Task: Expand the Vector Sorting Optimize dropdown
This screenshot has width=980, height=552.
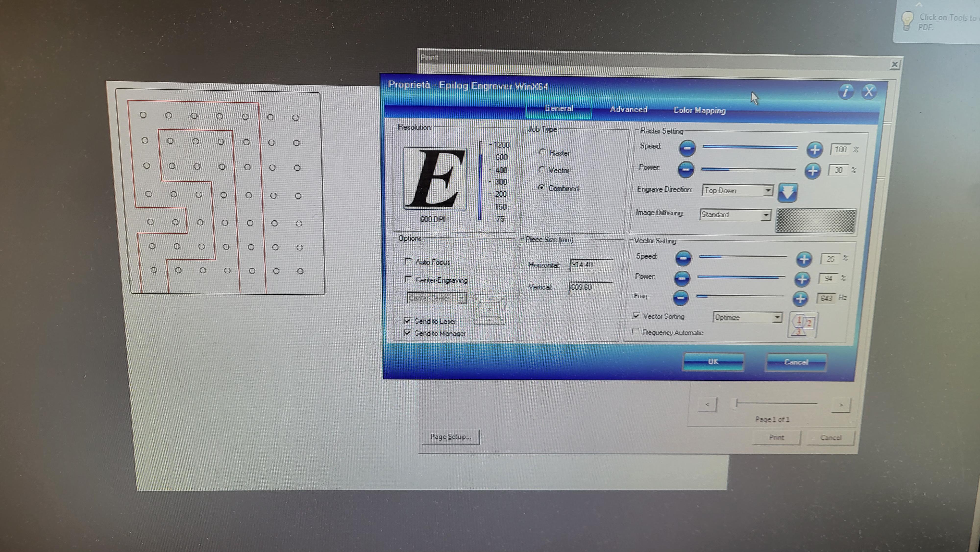Action: (777, 317)
